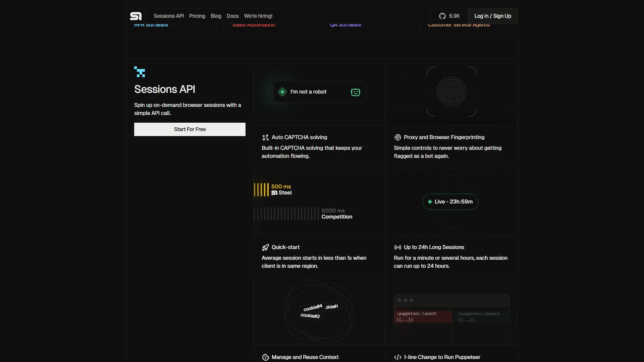Click the long sessions broadcast icon
This screenshot has height=362, width=644.
pos(397,247)
